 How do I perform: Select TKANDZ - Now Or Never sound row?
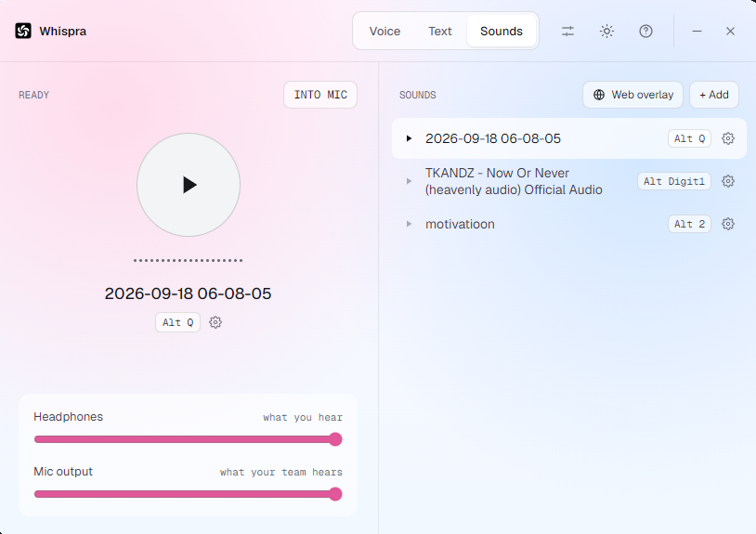(569, 182)
